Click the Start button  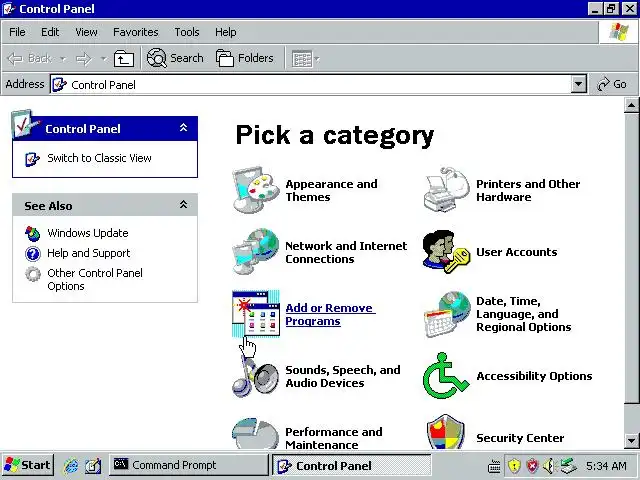pyautogui.click(x=28, y=465)
